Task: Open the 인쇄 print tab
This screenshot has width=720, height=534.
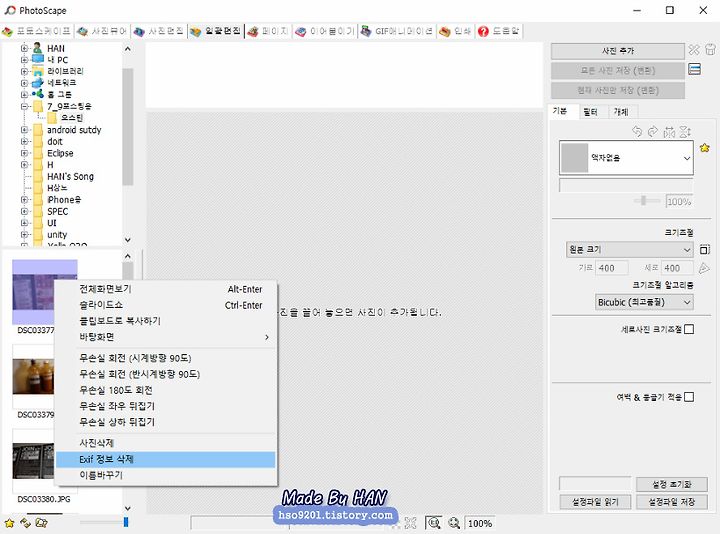Action: [x=456, y=31]
